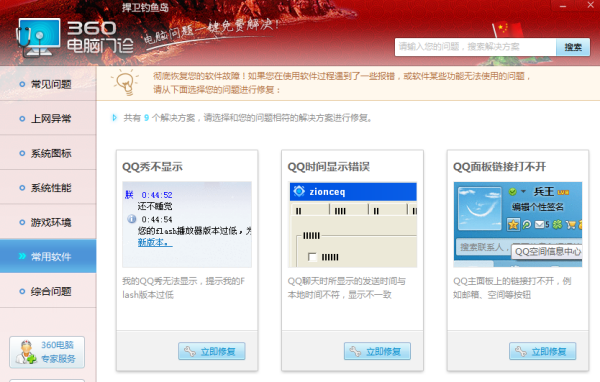Minimize the 360电脑门诊 window
Screen dimensions: 600x382
(x=563, y=6)
